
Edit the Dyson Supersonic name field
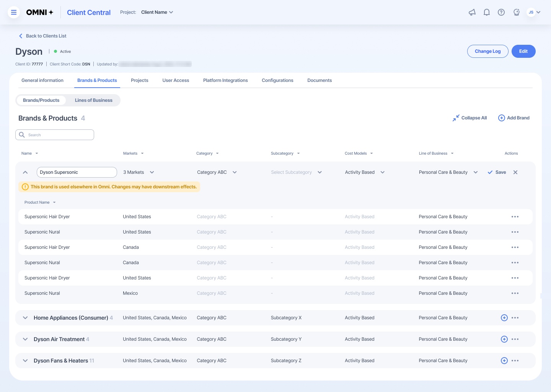point(77,172)
